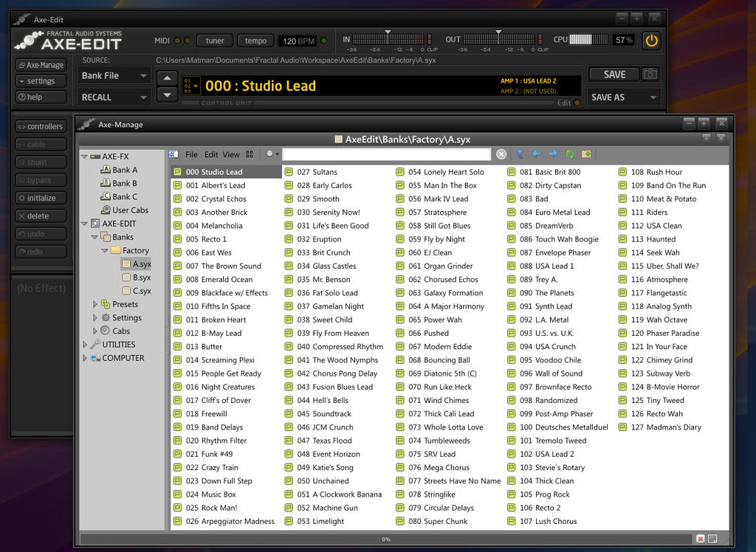Select the Bank A icon in tree
This screenshot has width=756, height=552.
click(105, 169)
